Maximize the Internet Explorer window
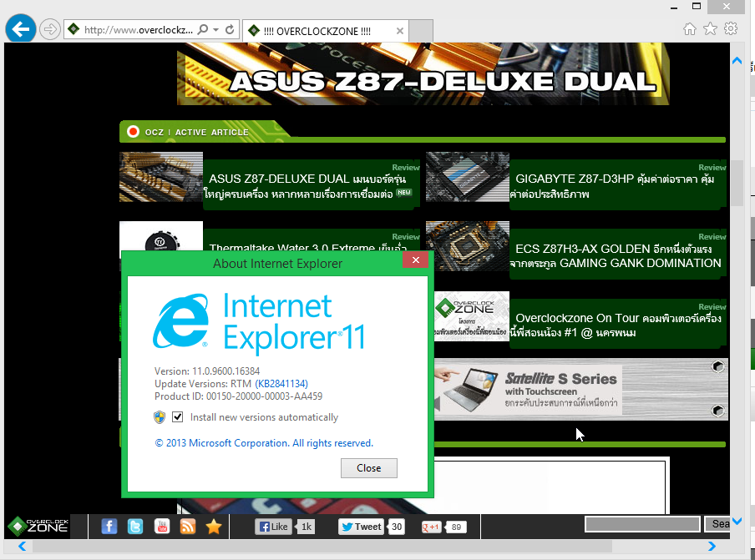Screen dimensions: 755x560 pos(697,6)
